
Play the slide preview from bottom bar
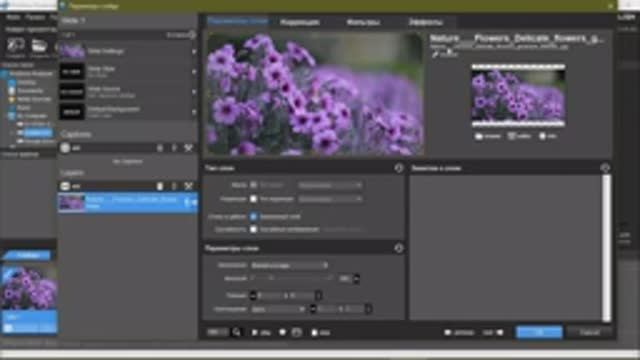pos(255,333)
